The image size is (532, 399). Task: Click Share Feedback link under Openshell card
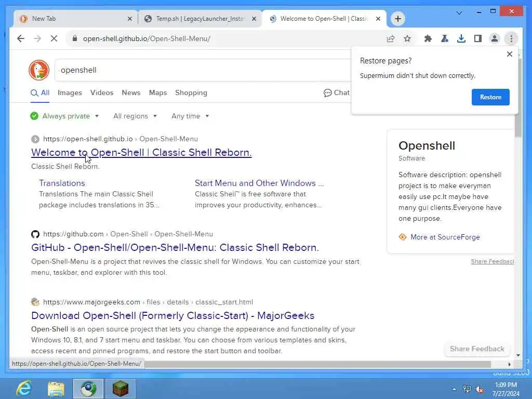(x=493, y=261)
